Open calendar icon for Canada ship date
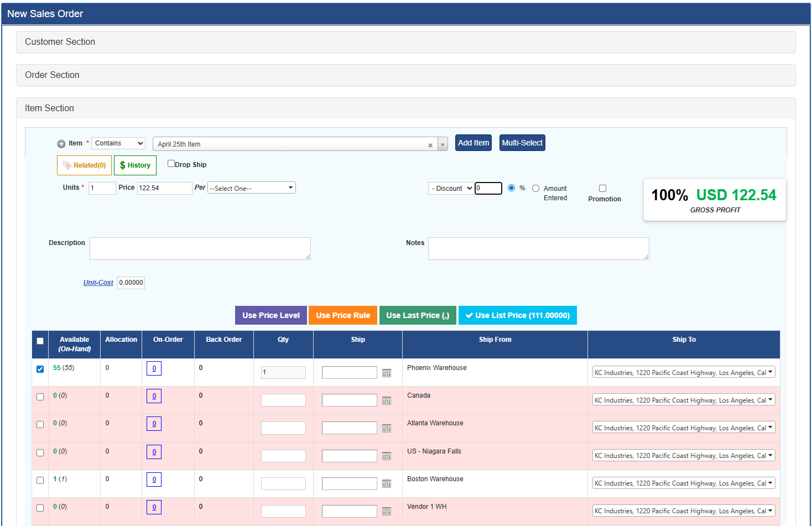The width and height of the screenshot is (812, 526). pyautogui.click(x=387, y=400)
